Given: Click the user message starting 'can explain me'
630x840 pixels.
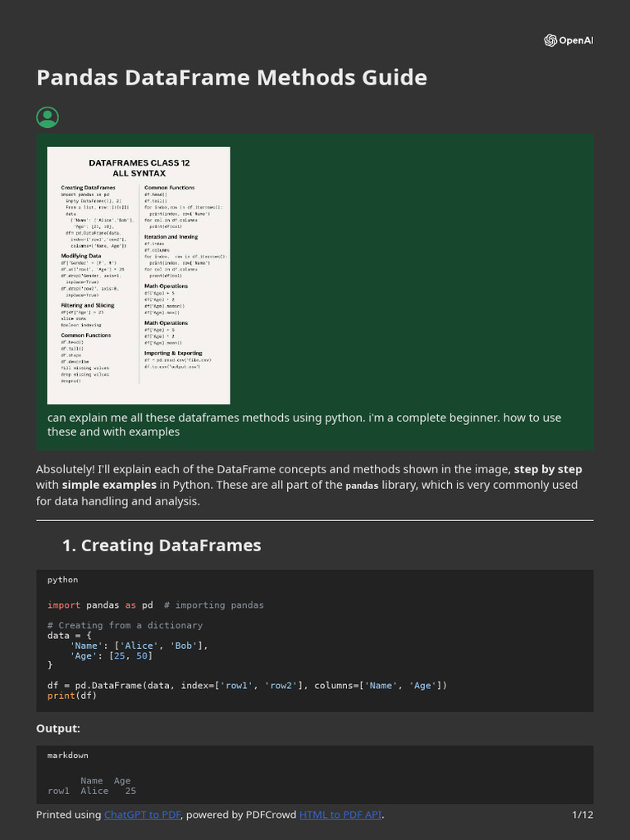Looking at the screenshot, I should tap(304, 424).
